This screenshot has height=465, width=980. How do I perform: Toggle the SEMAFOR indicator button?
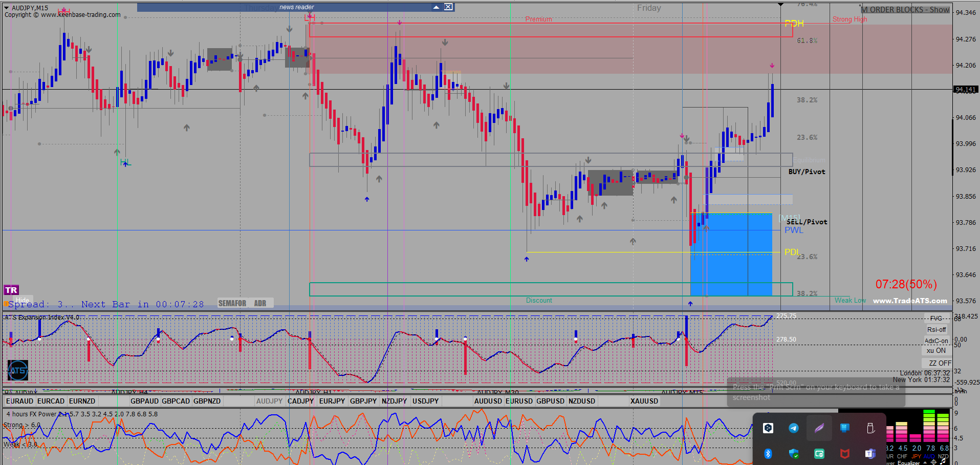pyautogui.click(x=232, y=303)
